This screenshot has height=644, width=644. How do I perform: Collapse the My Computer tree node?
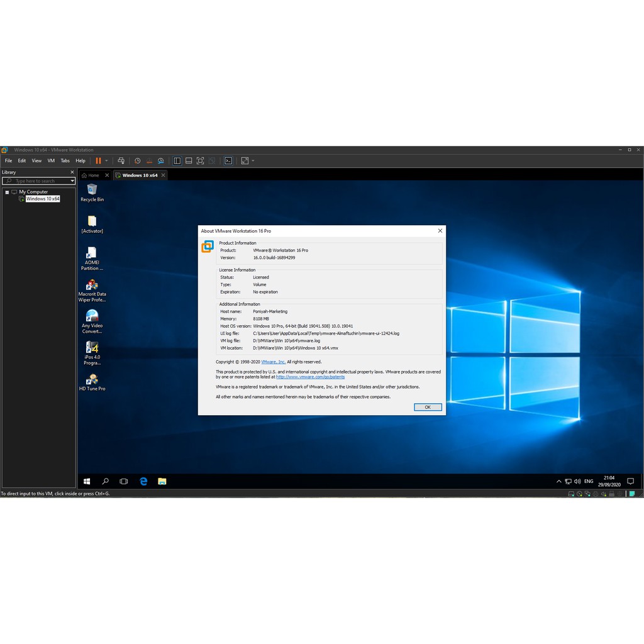coord(7,192)
